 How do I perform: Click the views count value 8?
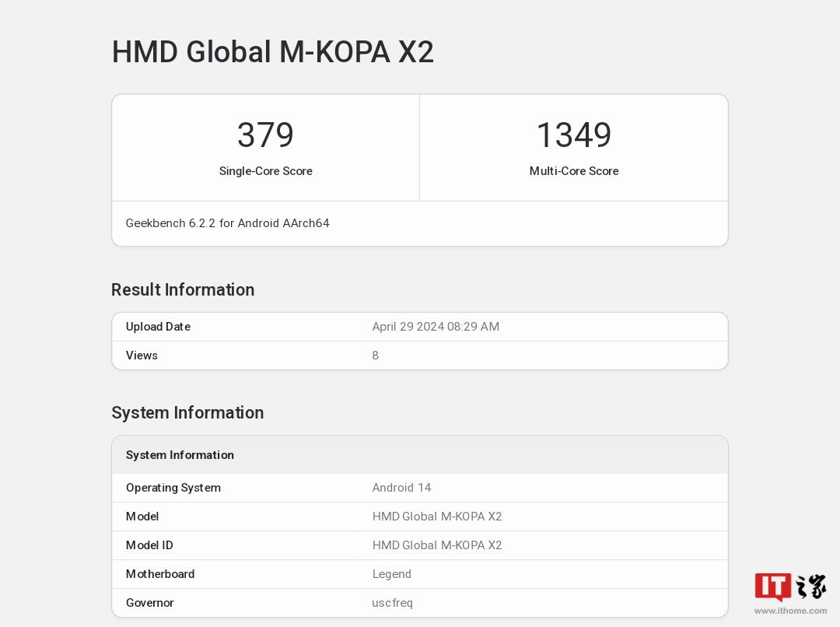[375, 356]
